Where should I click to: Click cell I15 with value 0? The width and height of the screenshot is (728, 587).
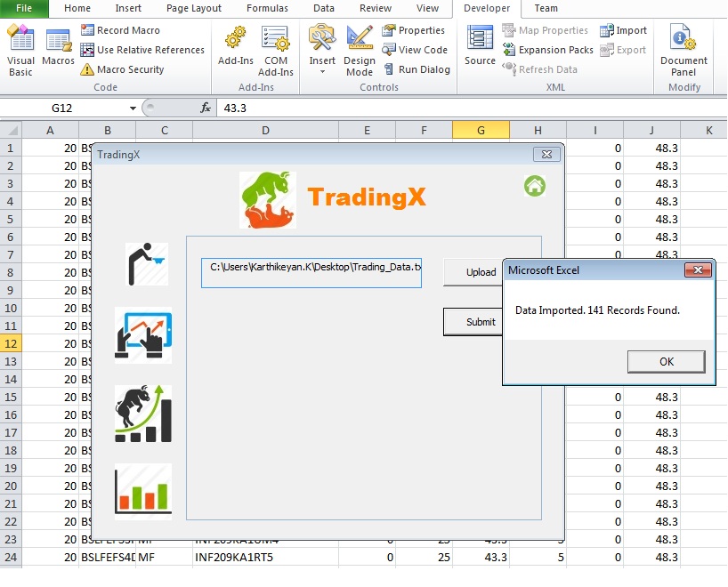coord(595,398)
